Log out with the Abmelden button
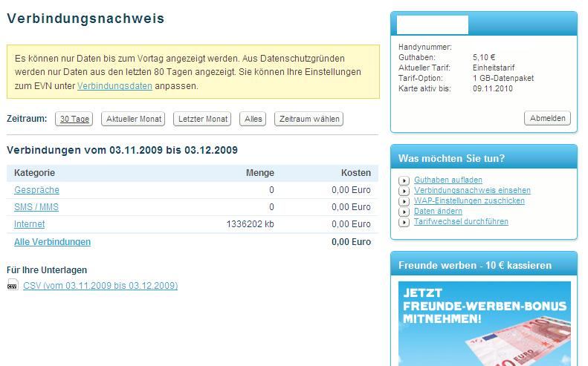 click(548, 118)
